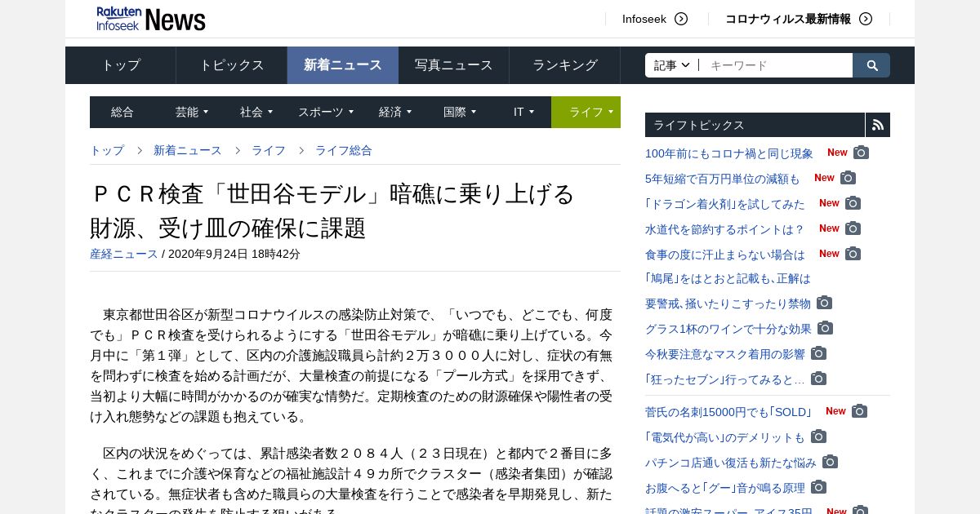Image resolution: width=980 pixels, height=514 pixels.
Task: Click the ＰＣＲ検査「世田谷モデル」 article headline
Action: pos(332,210)
